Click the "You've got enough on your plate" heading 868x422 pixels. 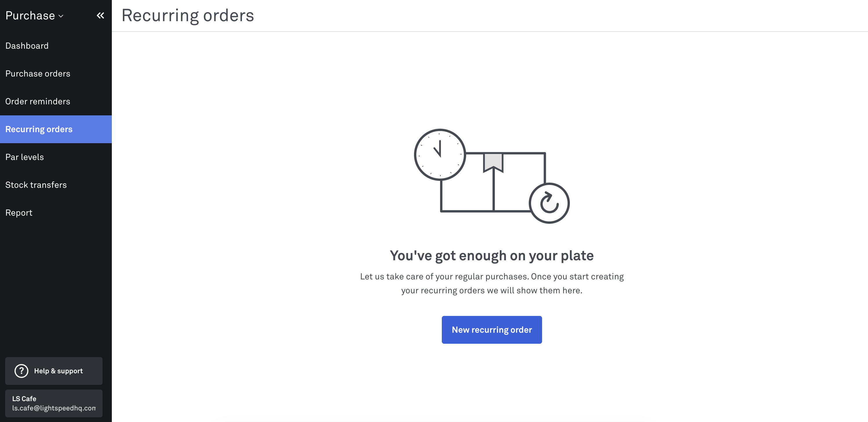tap(492, 256)
